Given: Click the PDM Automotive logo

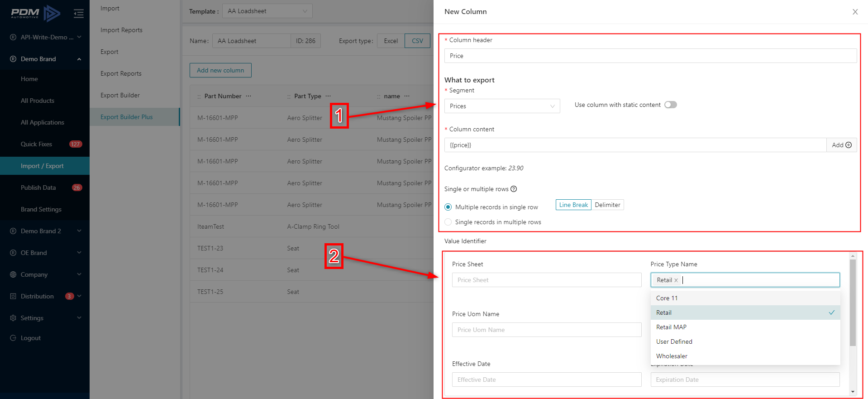Looking at the screenshot, I should [x=35, y=14].
